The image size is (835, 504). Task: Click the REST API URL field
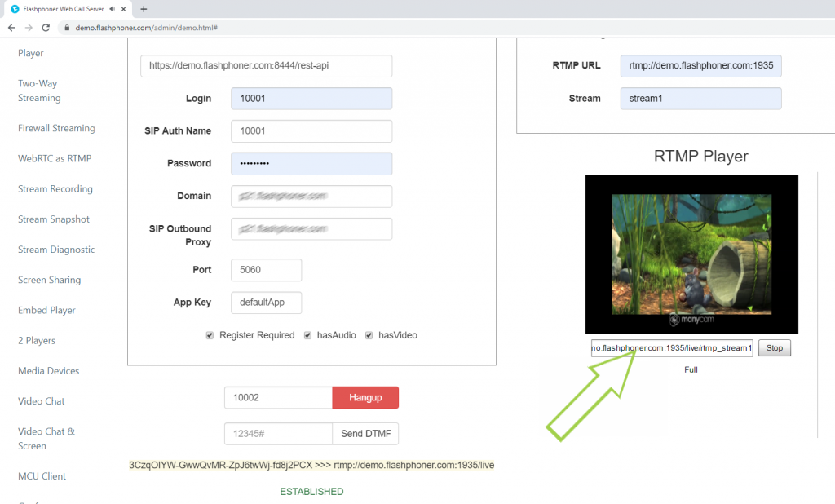(x=267, y=65)
